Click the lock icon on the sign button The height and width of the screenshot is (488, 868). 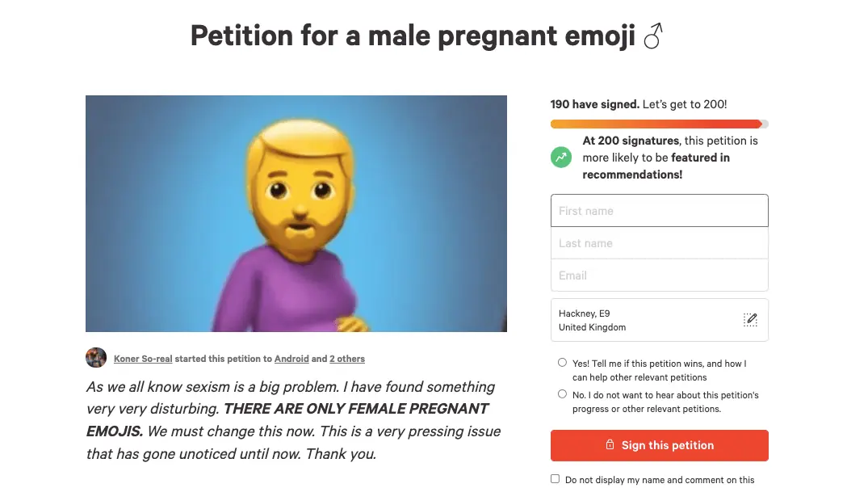[x=610, y=445]
